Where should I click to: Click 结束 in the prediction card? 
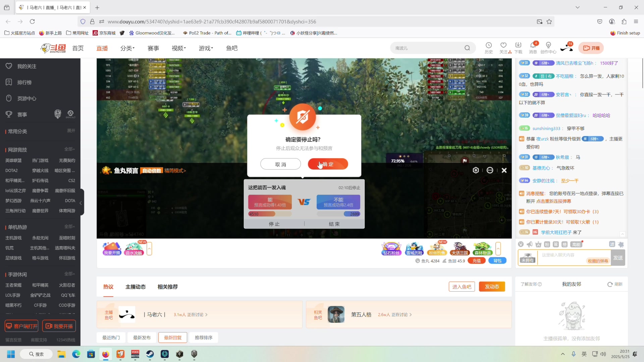(334, 224)
